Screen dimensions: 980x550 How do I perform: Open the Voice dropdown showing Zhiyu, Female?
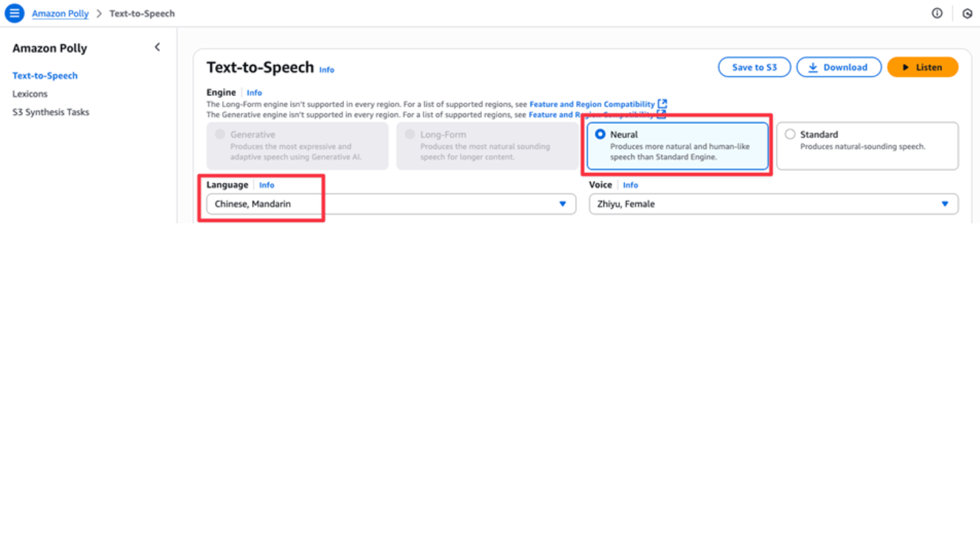pos(773,204)
